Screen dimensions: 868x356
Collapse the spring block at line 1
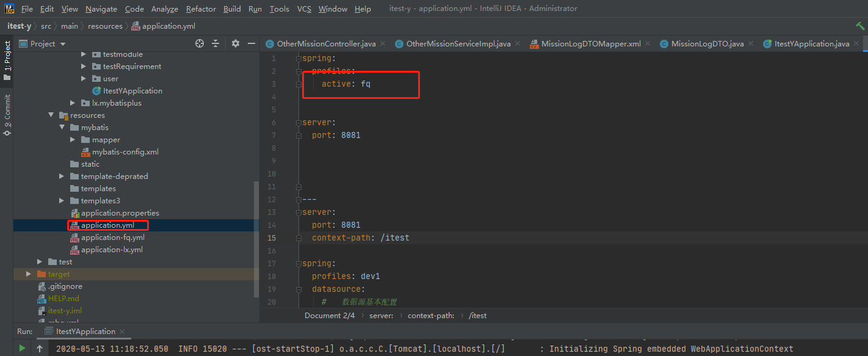297,58
